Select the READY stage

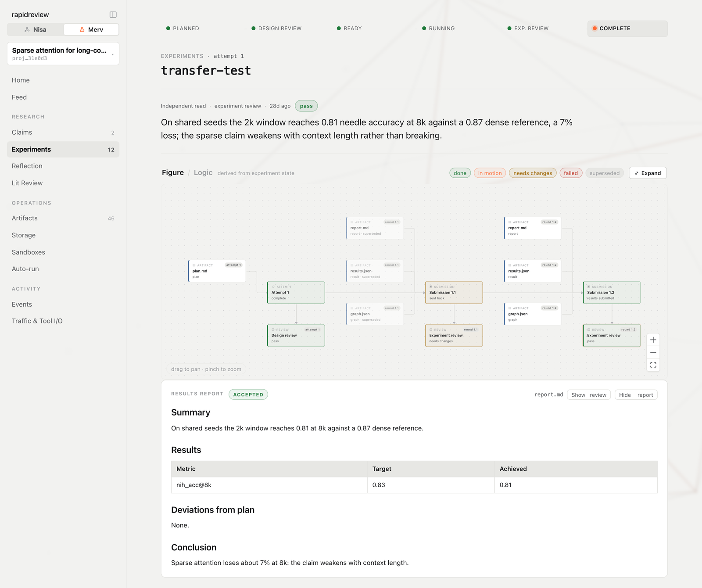(349, 29)
